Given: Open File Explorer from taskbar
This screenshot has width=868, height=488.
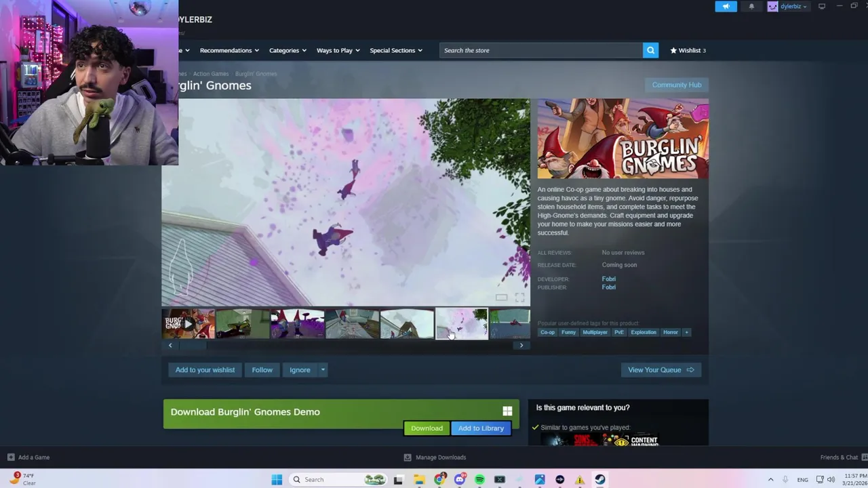Looking at the screenshot, I should point(419,479).
